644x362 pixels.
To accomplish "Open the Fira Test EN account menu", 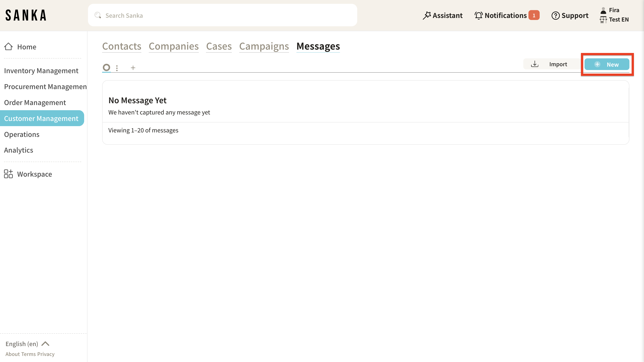I will (x=614, y=15).
